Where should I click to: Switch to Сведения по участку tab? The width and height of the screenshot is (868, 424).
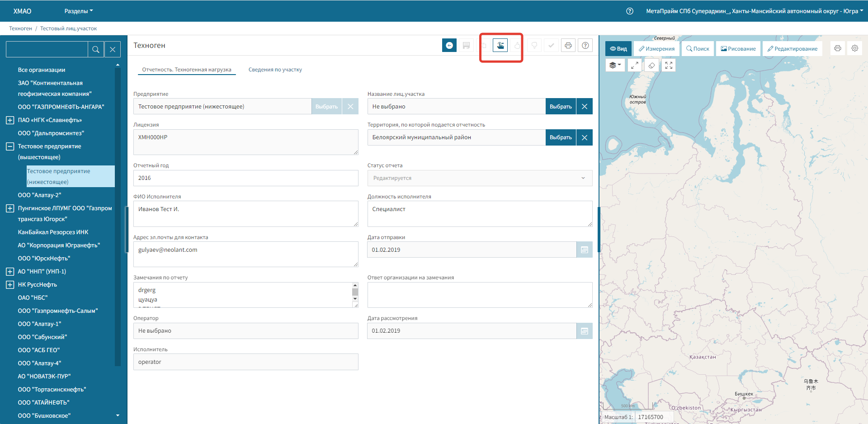275,70
